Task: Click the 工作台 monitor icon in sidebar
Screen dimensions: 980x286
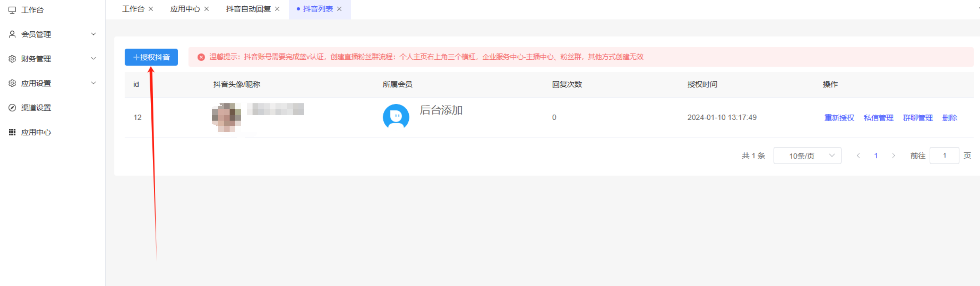Action: pyautogui.click(x=12, y=10)
